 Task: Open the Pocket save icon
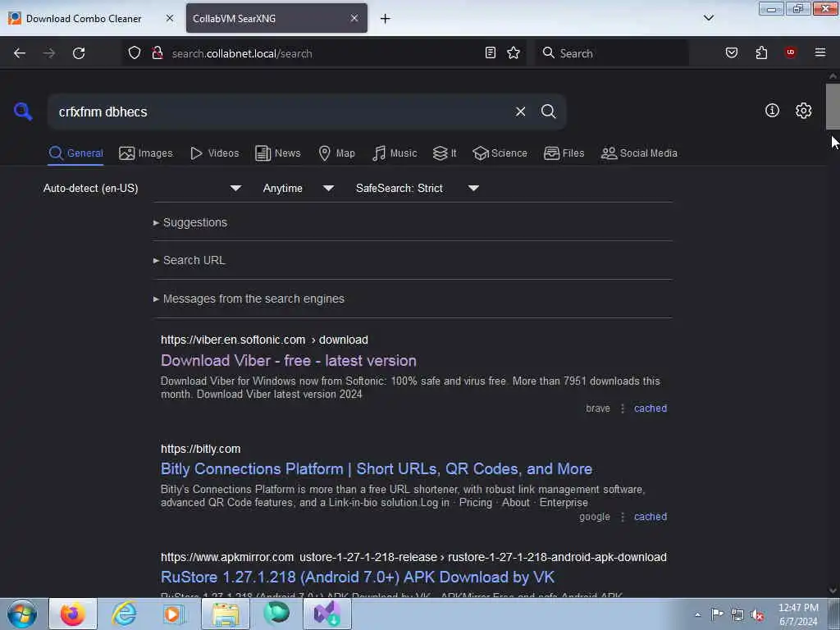tap(732, 52)
